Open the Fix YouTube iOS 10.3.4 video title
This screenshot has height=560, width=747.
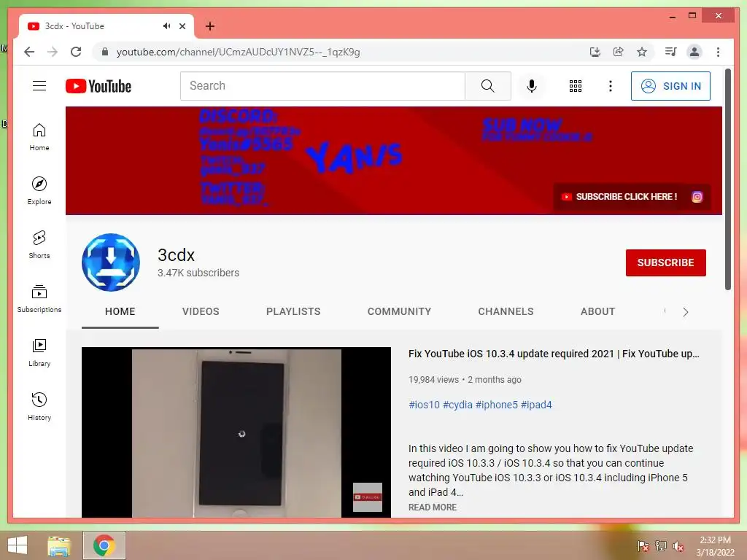554,354
